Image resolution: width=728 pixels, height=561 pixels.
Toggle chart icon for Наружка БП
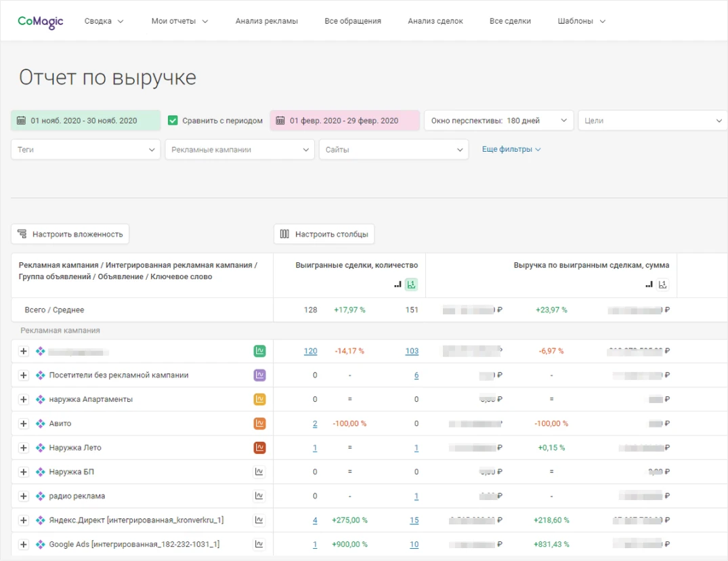pyautogui.click(x=259, y=472)
